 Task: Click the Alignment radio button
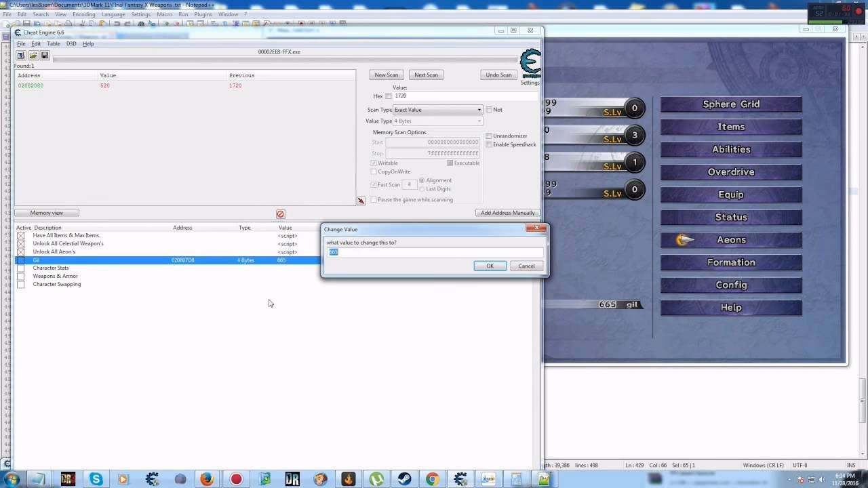(422, 180)
